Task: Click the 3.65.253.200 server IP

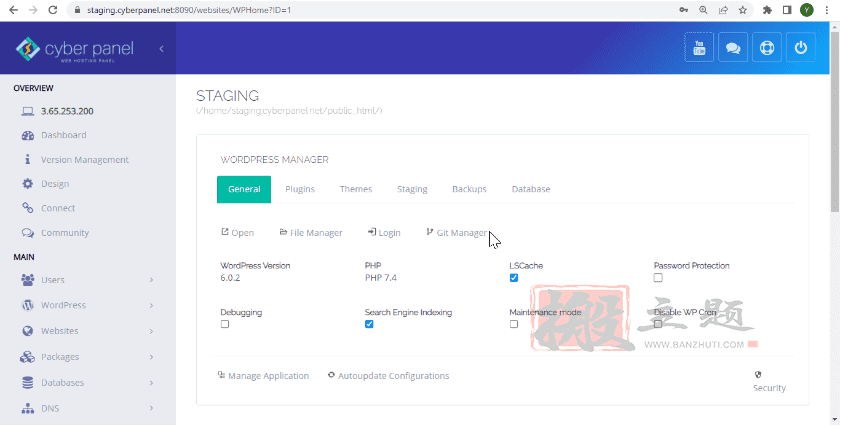Action: pos(67,111)
